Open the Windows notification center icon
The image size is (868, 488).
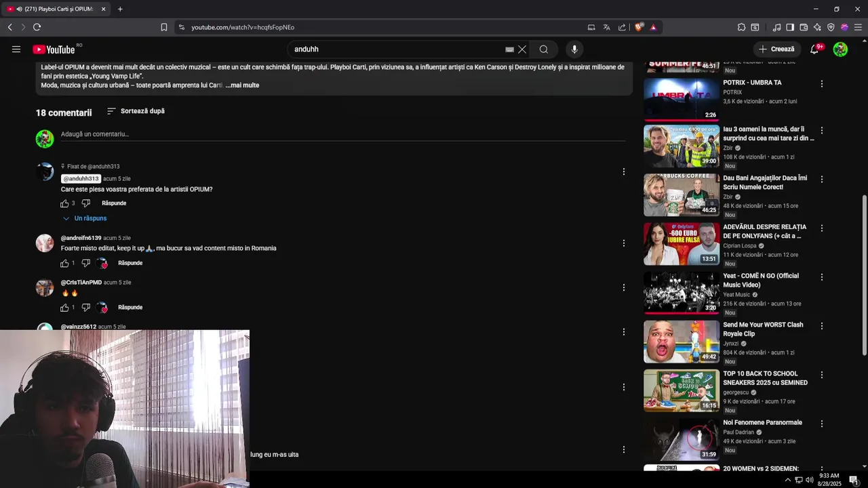tap(854, 480)
